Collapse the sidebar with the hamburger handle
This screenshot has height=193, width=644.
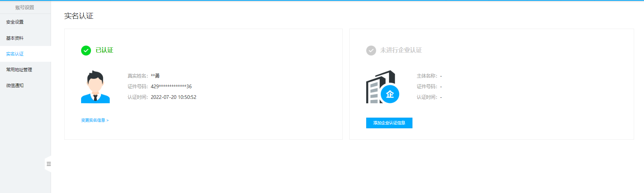click(48, 164)
